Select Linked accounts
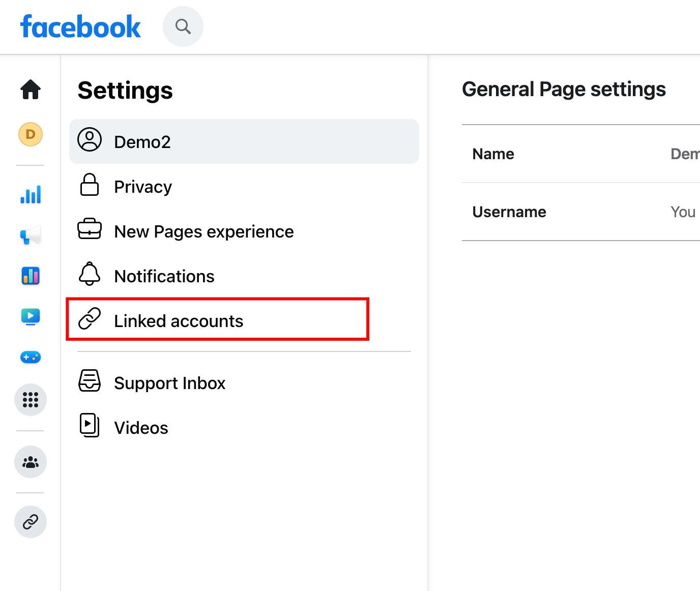 [218, 319]
